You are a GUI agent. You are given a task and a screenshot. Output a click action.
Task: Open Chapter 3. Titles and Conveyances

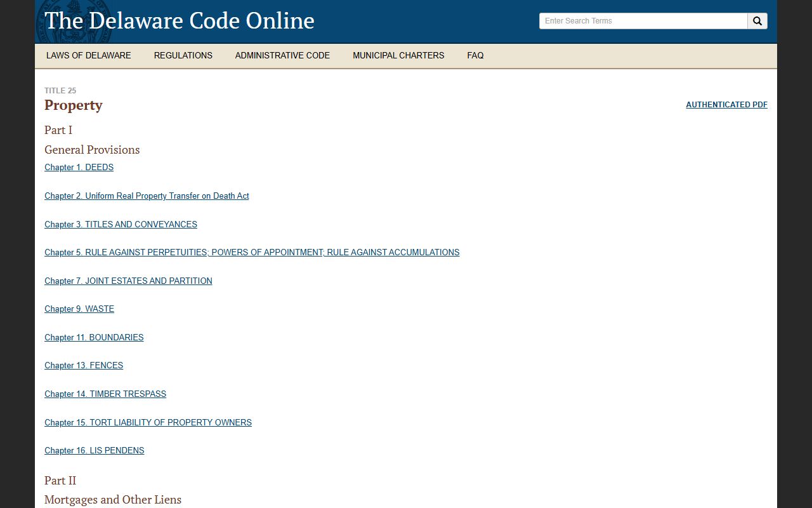click(x=121, y=225)
